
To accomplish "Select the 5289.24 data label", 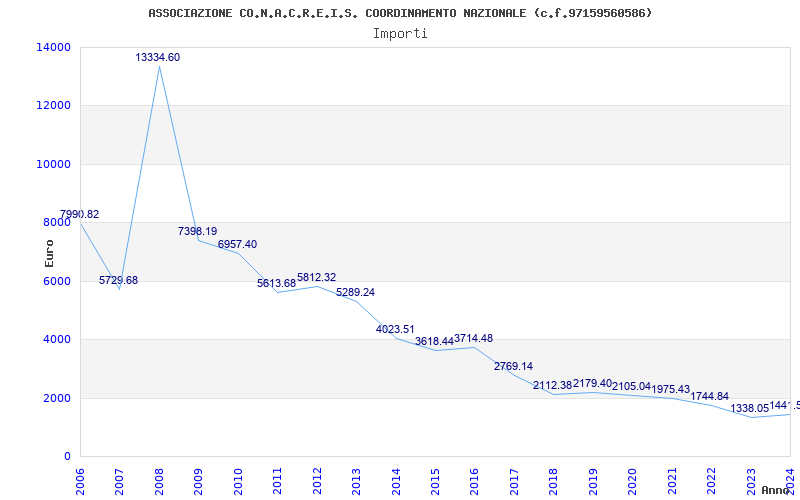I will 356,292.
